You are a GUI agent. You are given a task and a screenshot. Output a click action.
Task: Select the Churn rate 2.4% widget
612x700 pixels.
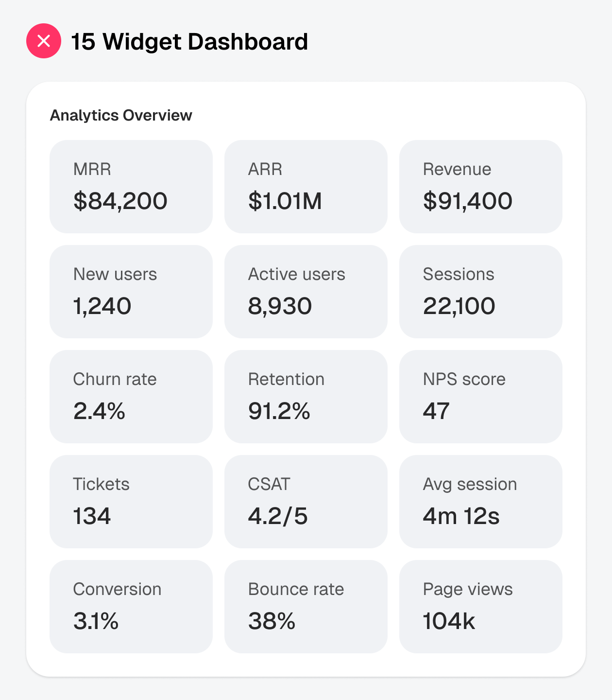pyautogui.click(x=131, y=397)
